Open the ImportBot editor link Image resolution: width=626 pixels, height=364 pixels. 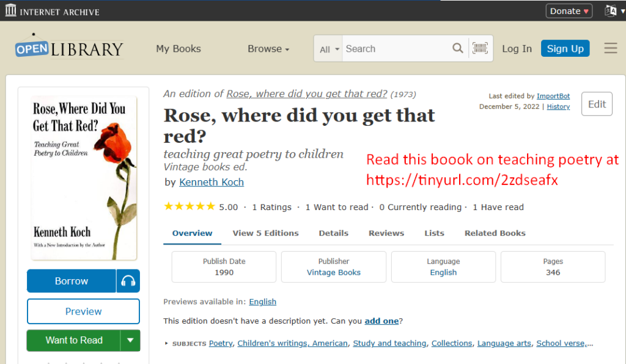tap(553, 96)
